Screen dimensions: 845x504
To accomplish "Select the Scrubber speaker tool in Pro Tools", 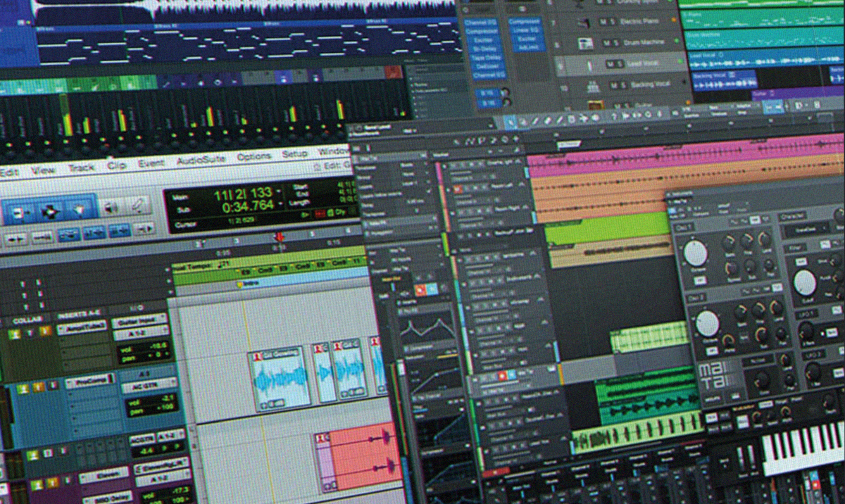I will click(111, 207).
